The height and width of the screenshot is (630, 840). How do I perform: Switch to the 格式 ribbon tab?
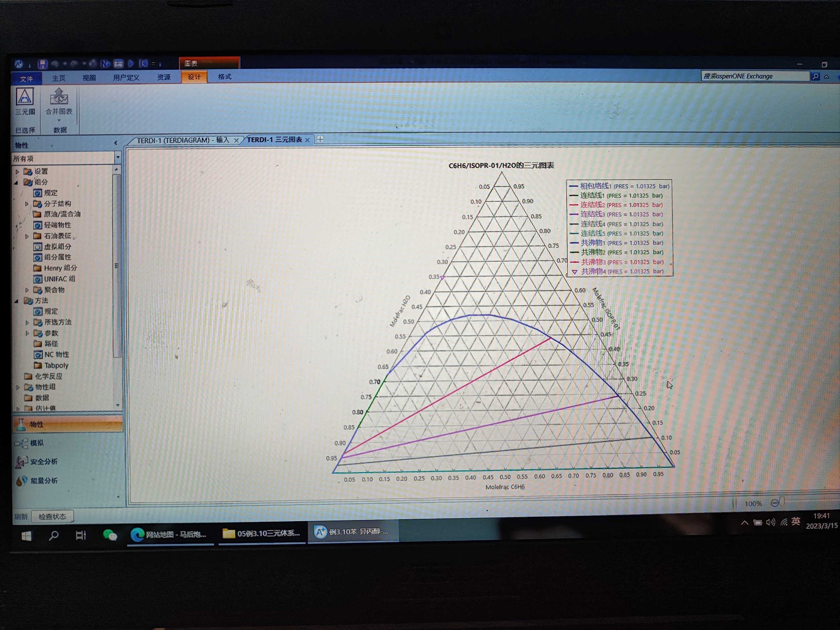224,77
